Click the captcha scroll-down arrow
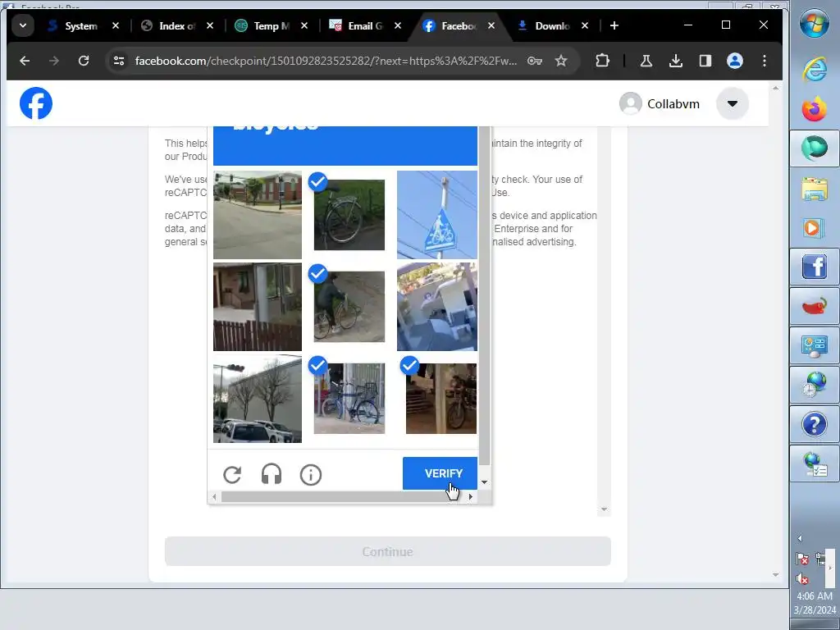 coord(484,482)
